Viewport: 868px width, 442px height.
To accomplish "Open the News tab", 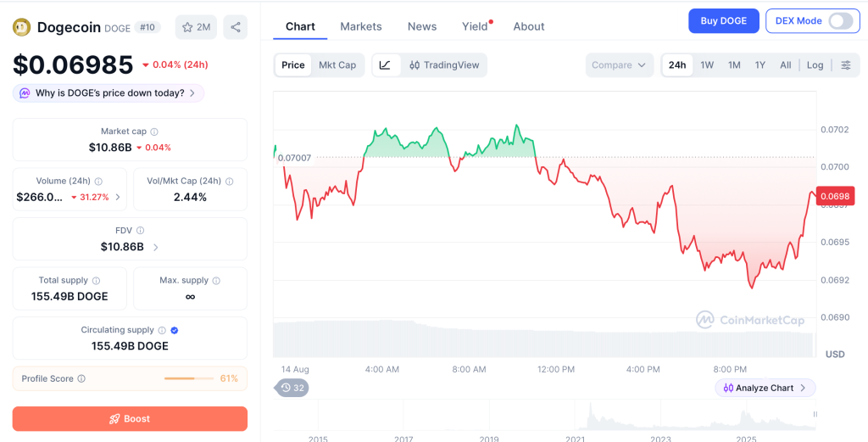I will [x=422, y=26].
